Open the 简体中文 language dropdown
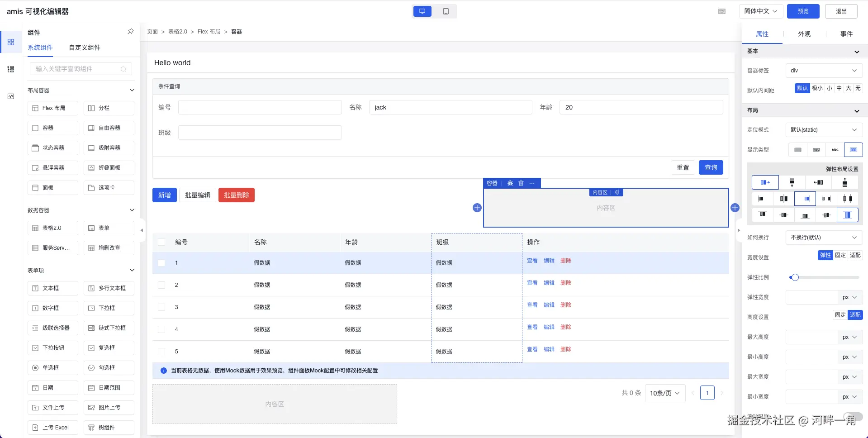This screenshot has height=438, width=868. point(761,11)
